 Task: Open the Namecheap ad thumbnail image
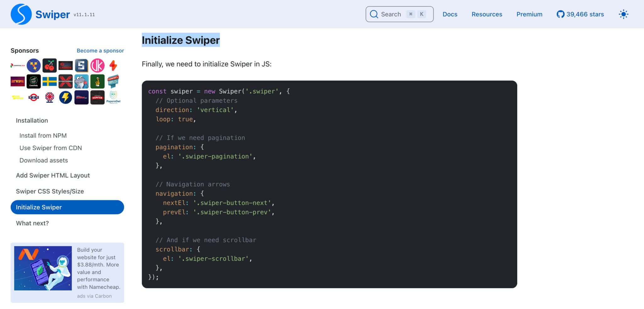pos(43,268)
